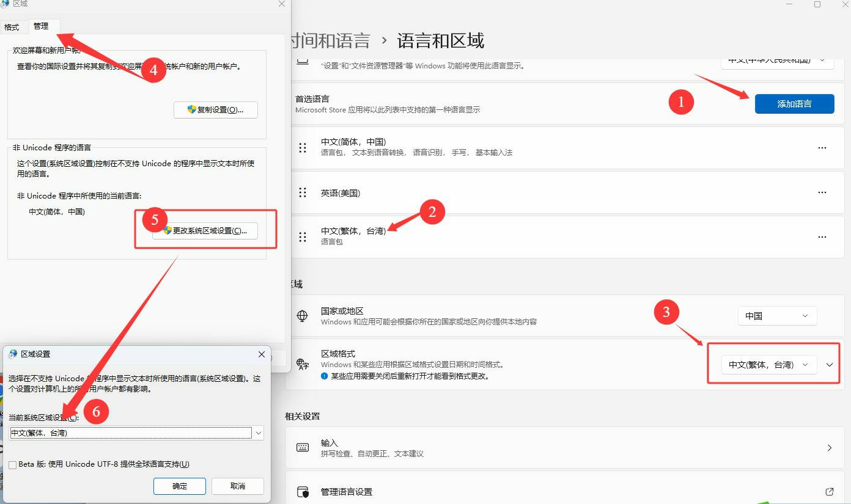The height and width of the screenshot is (504, 851).
Task: Open more options for 中文(简体，中国)
Action: 822,148
